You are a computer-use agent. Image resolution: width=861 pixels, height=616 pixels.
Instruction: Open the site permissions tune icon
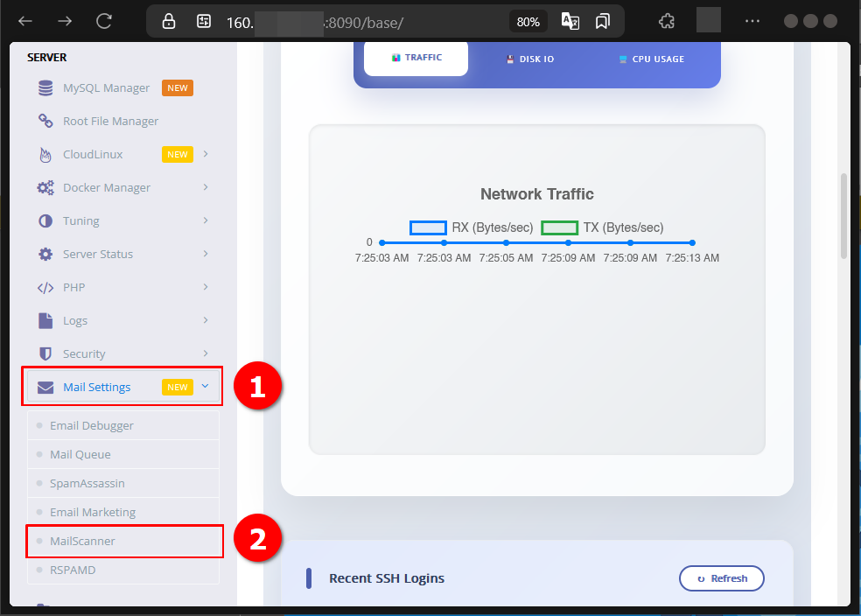(204, 21)
